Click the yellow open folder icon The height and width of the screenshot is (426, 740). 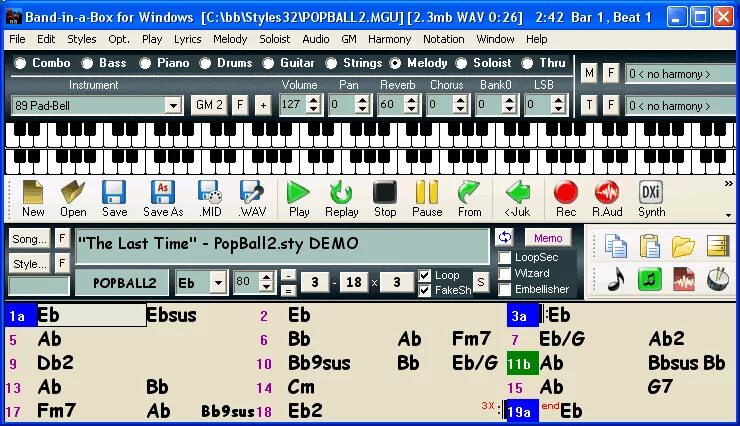click(x=683, y=246)
